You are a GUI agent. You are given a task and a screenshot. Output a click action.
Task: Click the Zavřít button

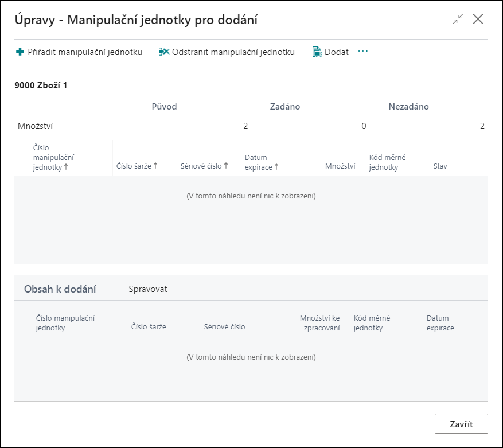pyautogui.click(x=461, y=424)
